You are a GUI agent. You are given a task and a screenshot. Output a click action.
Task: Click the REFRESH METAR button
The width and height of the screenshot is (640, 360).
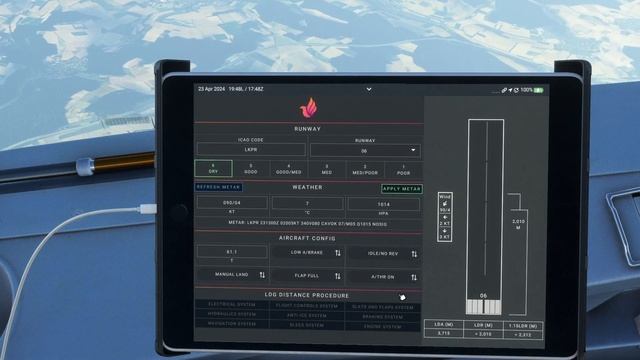(219, 187)
